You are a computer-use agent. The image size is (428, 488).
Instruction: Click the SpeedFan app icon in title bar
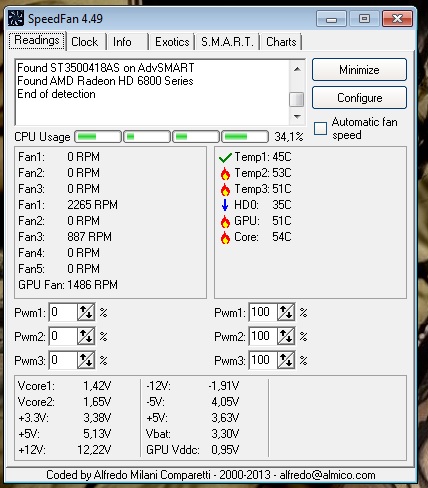click(x=16, y=18)
